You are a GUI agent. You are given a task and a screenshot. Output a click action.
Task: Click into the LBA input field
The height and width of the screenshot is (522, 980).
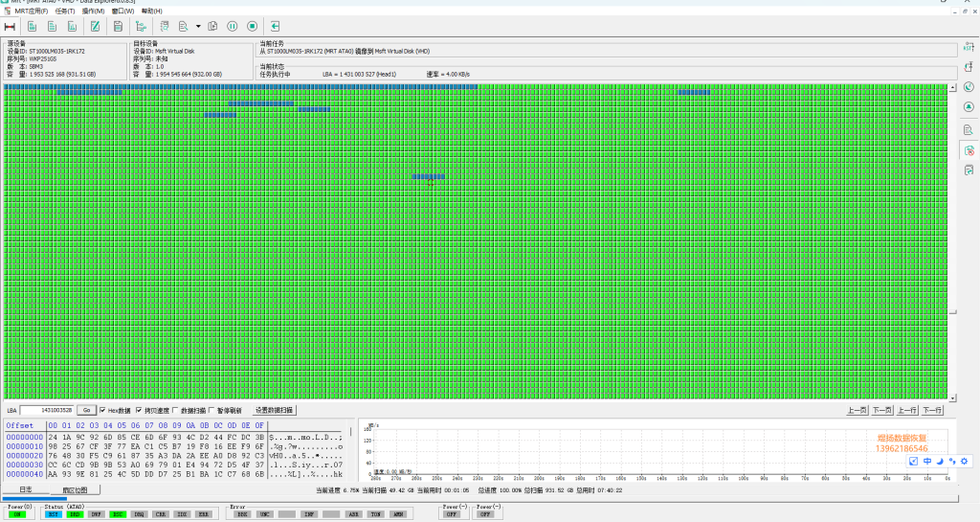[x=47, y=410]
